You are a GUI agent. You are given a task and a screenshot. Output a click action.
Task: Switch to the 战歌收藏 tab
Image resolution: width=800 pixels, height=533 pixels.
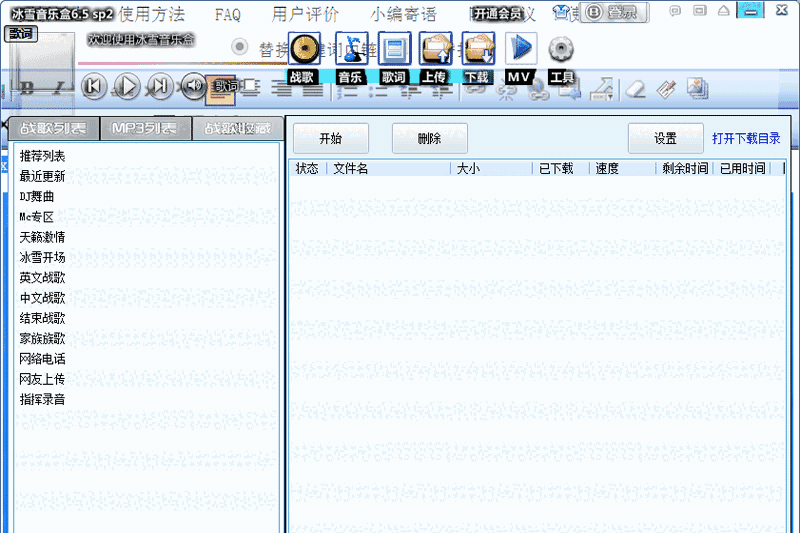pyautogui.click(x=238, y=129)
